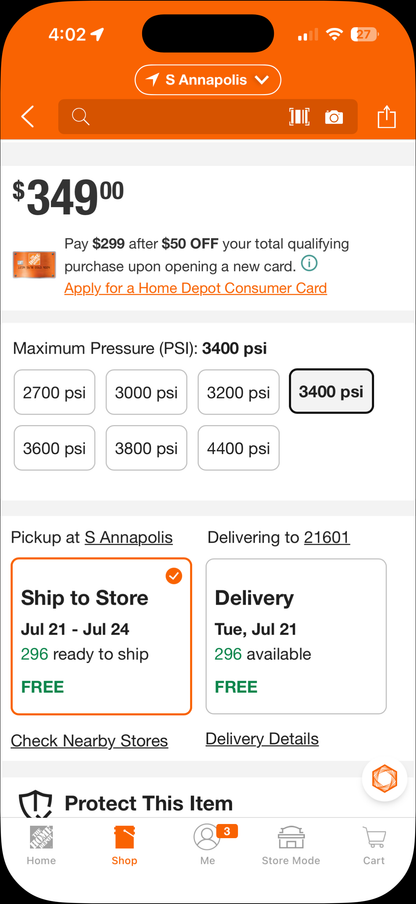Expand the S Annapolis store dropdown

pos(208,80)
